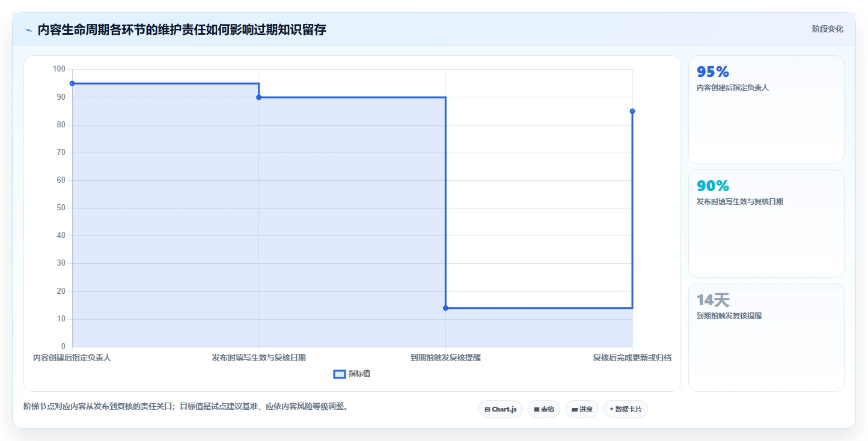Click the footnote text starting 阶梯节点对应
The image size is (868, 441).
(x=186, y=406)
